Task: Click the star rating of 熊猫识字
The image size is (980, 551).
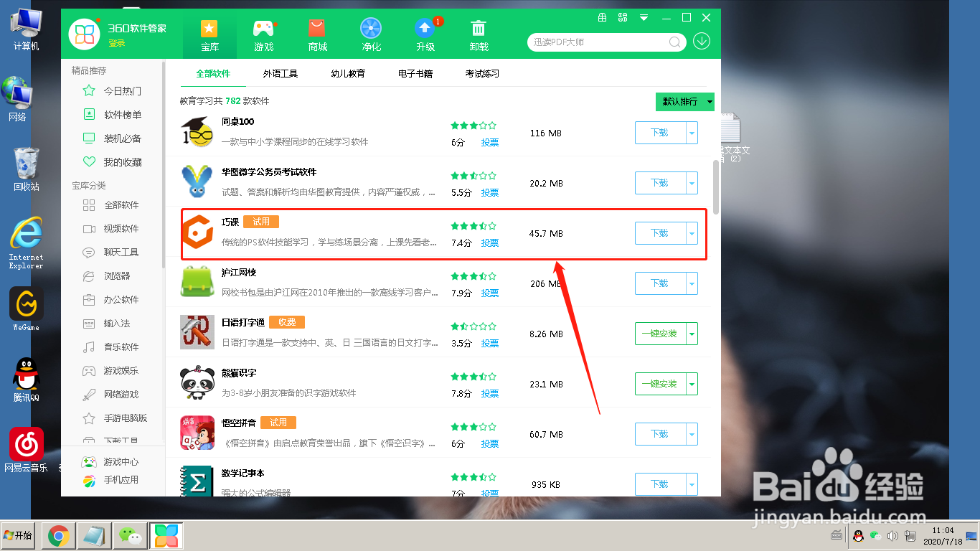Action: pos(473,376)
